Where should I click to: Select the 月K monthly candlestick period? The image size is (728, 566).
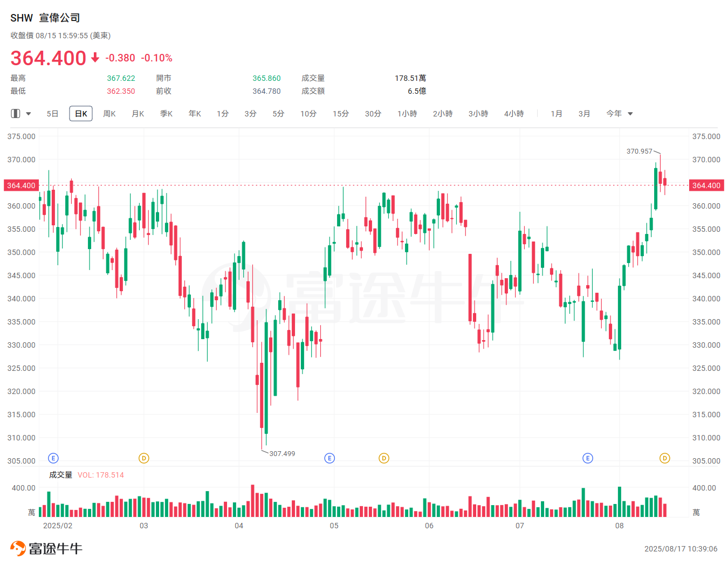pyautogui.click(x=138, y=114)
